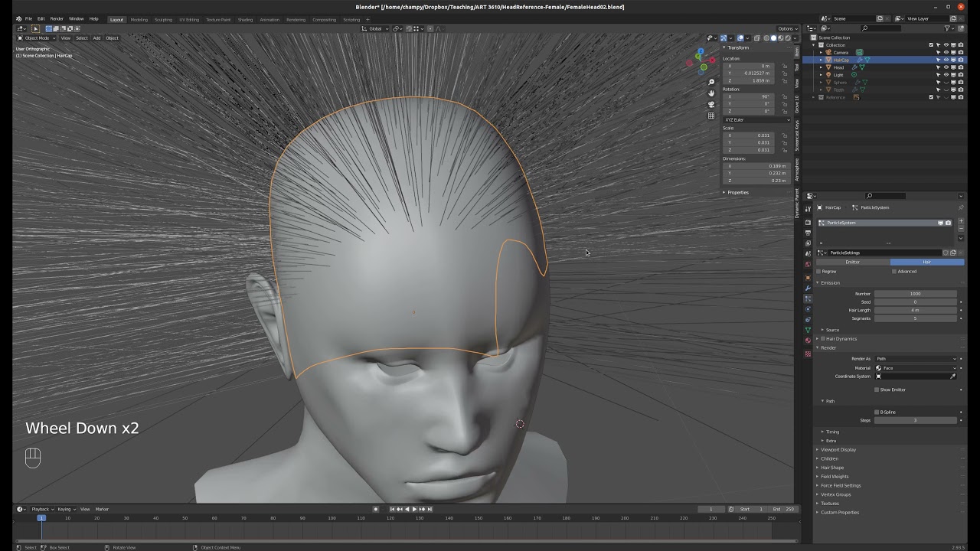Enable the Hair Dynamics checkbox
980x551 pixels.
coord(823,338)
